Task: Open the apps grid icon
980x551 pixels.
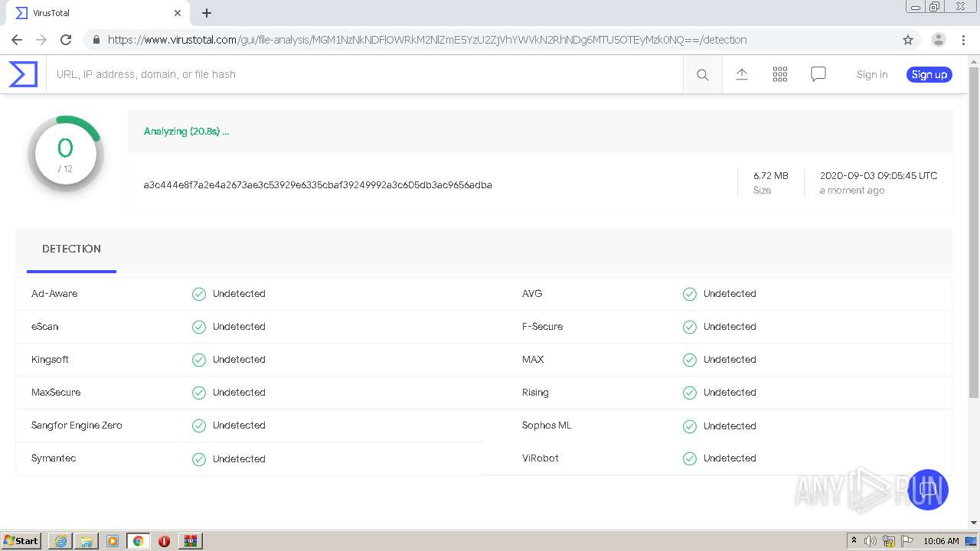Action: click(780, 74)
